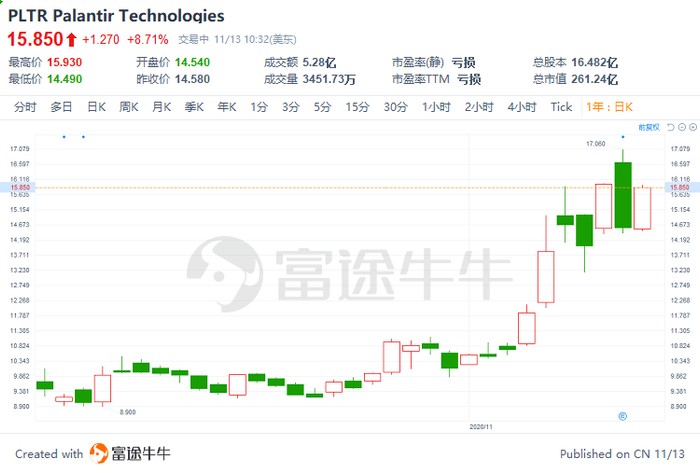Screen dimensions: 700x473
Task: Click the tall green candle peaking at 17.060
Action: (x=623, y=195)
